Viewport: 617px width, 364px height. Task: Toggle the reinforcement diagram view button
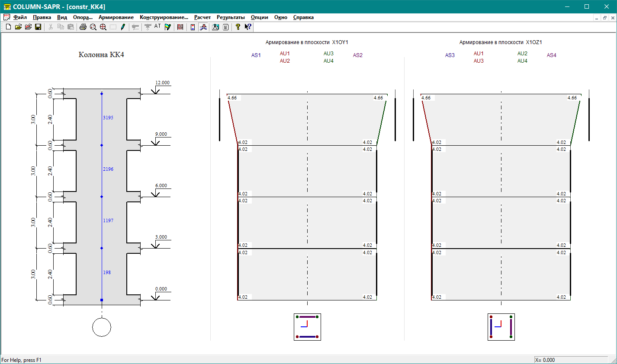[203, 27]
